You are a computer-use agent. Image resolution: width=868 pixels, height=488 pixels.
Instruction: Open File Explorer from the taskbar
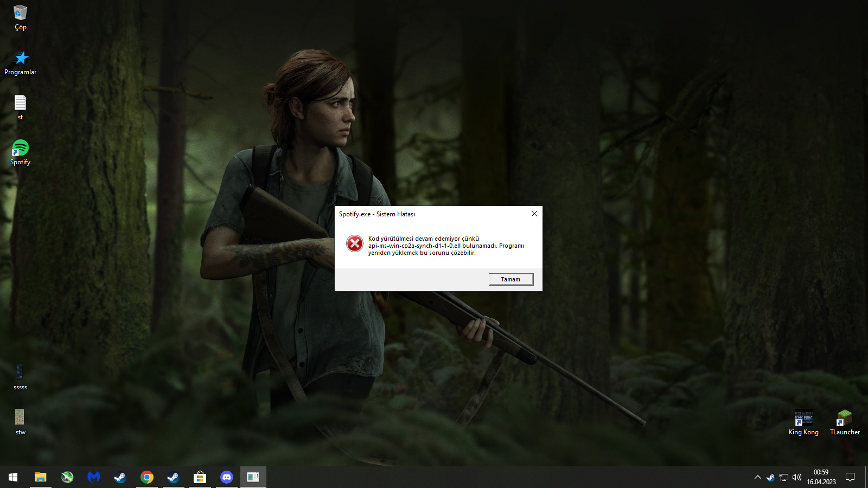(41, 477)
